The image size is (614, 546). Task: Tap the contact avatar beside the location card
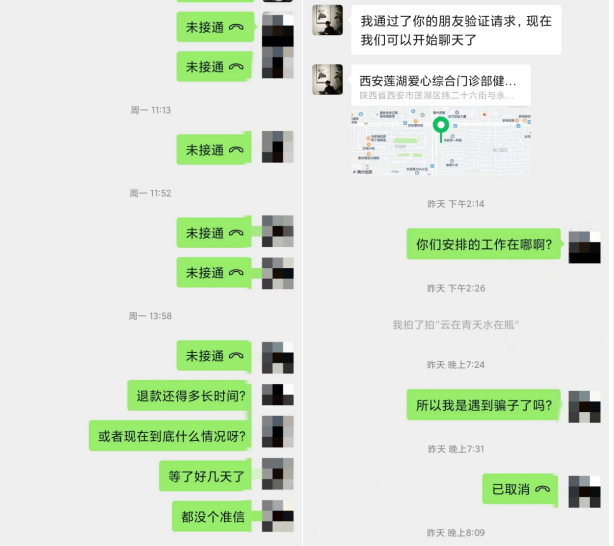(x=327, y=80)
